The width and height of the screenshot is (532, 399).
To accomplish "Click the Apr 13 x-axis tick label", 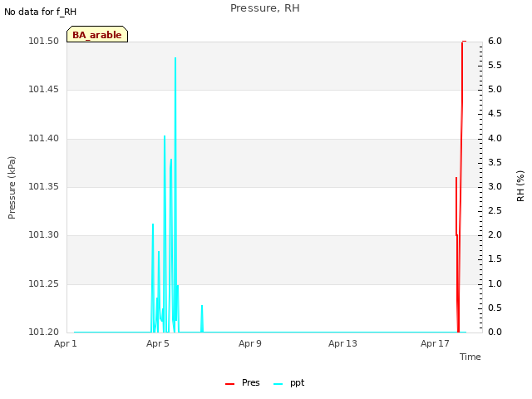I will click(342, 343).
